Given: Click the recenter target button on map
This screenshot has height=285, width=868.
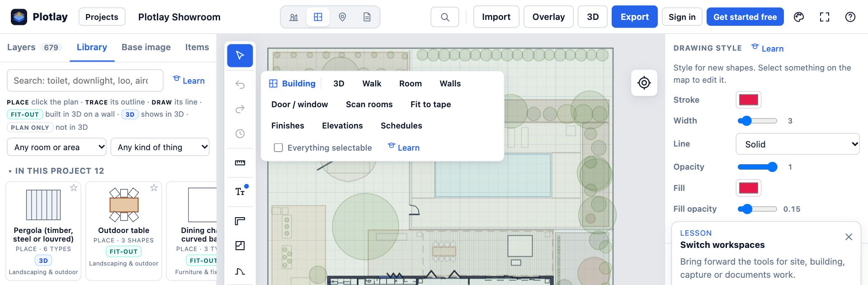Looking at the screenshot, I should tap(644, 83).
